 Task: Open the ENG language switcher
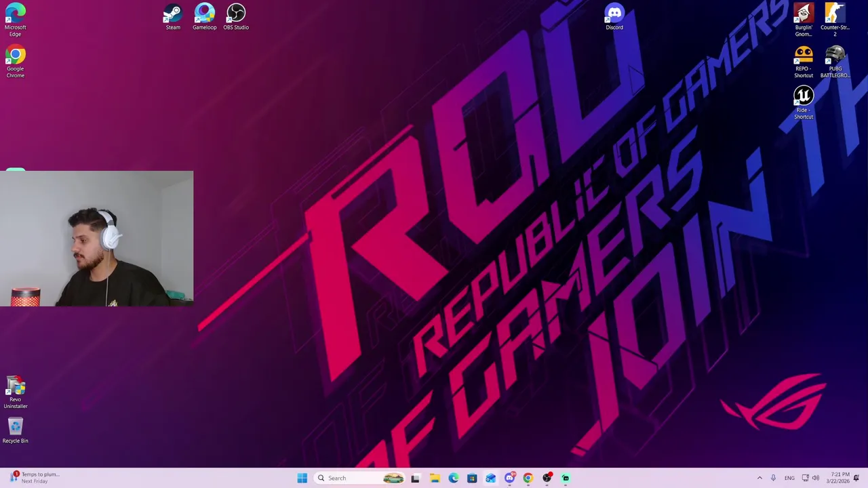click(789, 478)
